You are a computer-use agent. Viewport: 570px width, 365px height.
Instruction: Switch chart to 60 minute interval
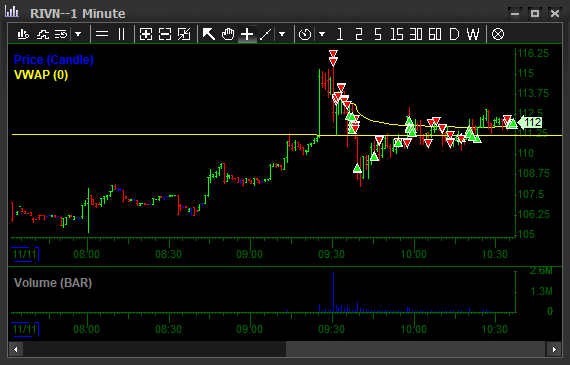(x=435, y=35)
